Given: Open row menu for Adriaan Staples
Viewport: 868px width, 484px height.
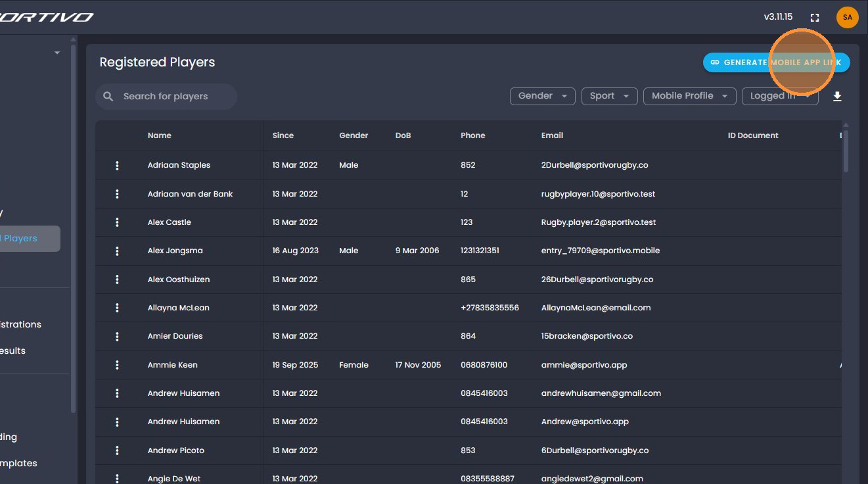Looking at the screenshot, I should (x=117, y=166).
